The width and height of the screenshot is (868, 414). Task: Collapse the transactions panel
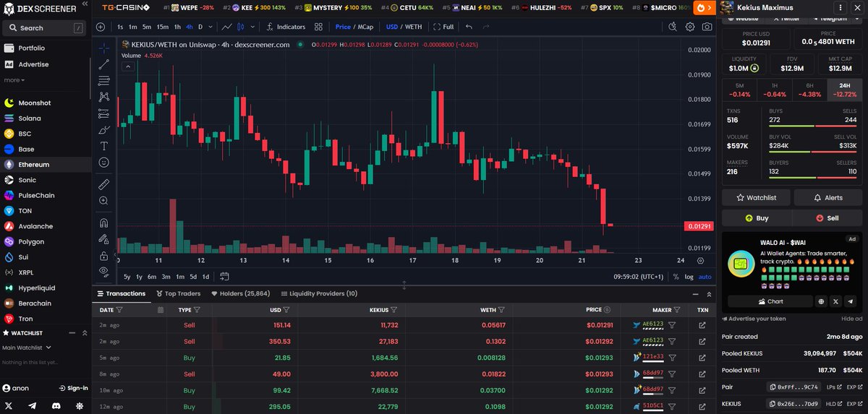pyautogui.click(x=694, y=294)
